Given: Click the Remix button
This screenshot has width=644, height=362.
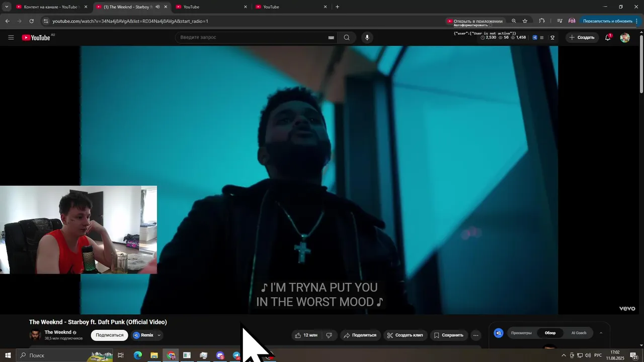Looking at the screenshot, I should [x=143, y=335].
